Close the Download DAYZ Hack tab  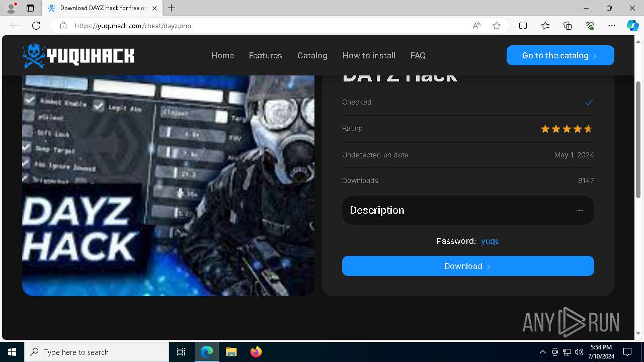tap(155, 8)
